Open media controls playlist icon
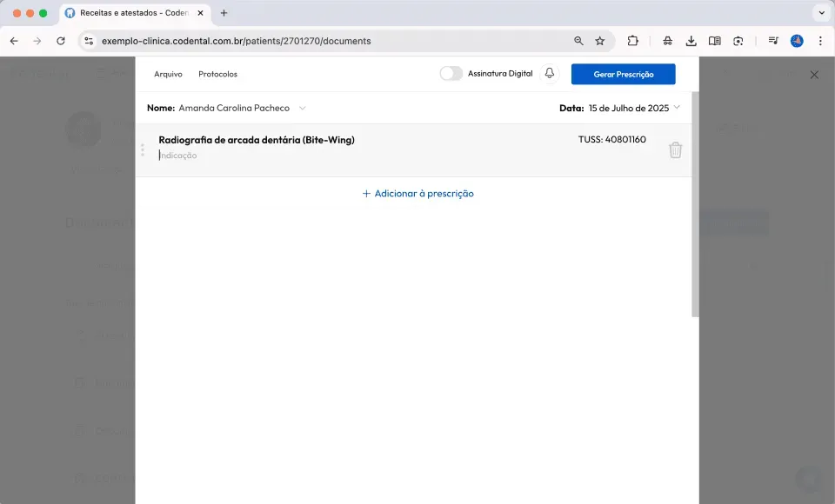The width and height of the screenshot is (835, 504). click(x=773, y=41)
